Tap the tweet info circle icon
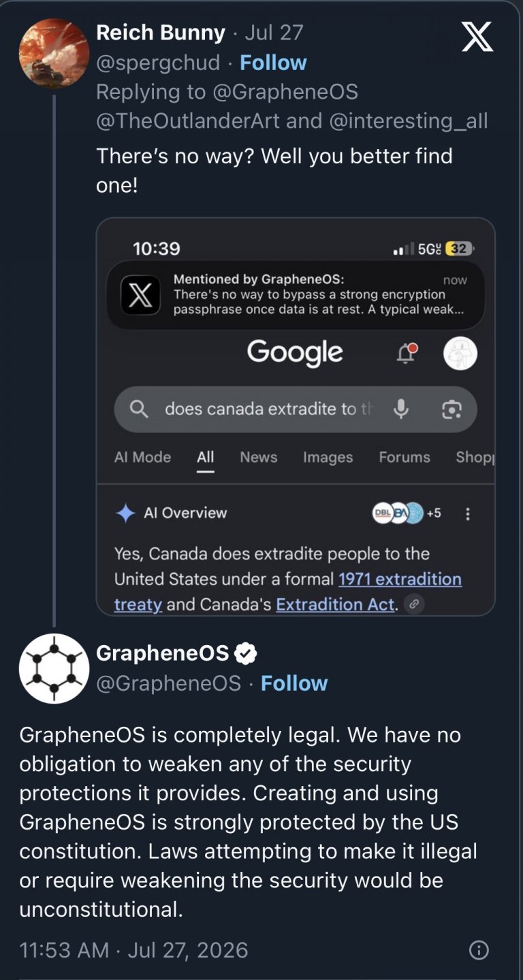Viewport: 523px width, 980px height. click(x=479, y=950)
